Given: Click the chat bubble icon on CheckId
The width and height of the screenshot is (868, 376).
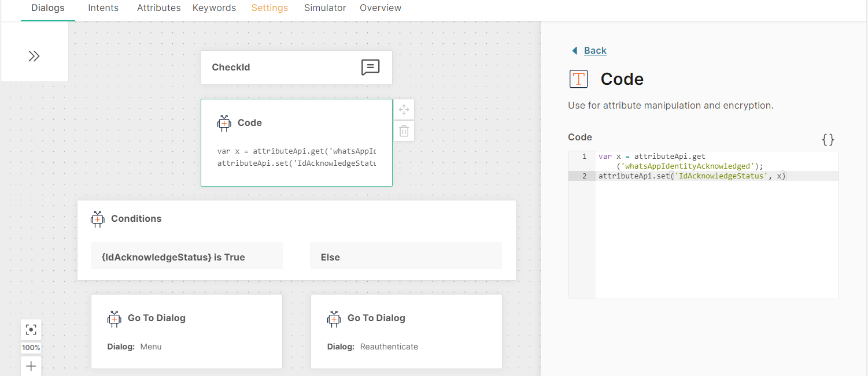Looking at the screenshot, I should [x=370, y=68].
